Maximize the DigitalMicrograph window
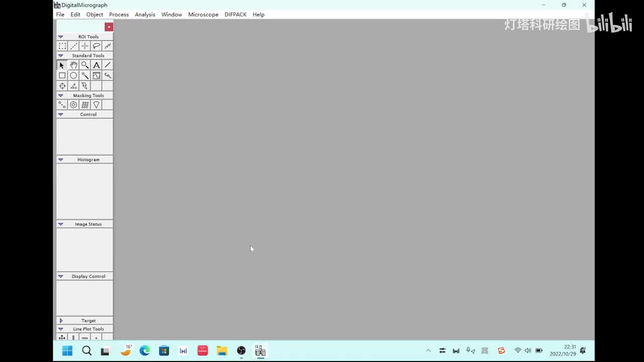644x362 pixels. tap(564, 5)
